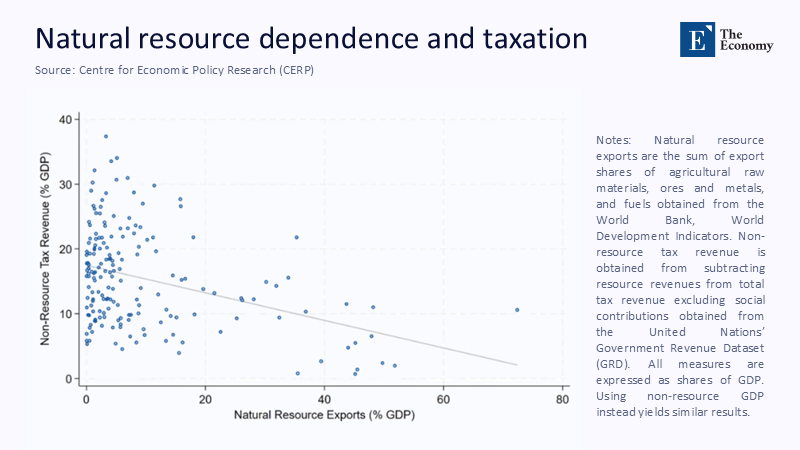Click the CERP source line under the title
The width and height of the screenshot is (800, 450).
(x=167, y=69)
